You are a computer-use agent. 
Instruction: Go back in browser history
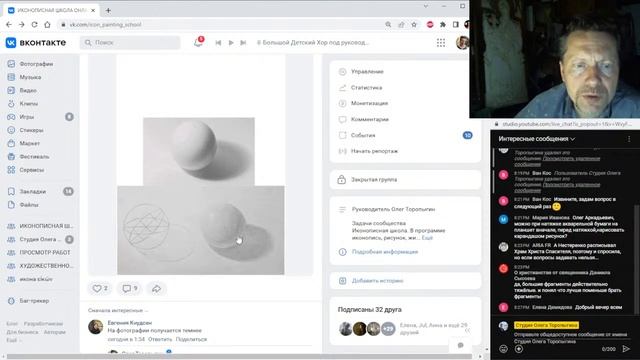9,24
